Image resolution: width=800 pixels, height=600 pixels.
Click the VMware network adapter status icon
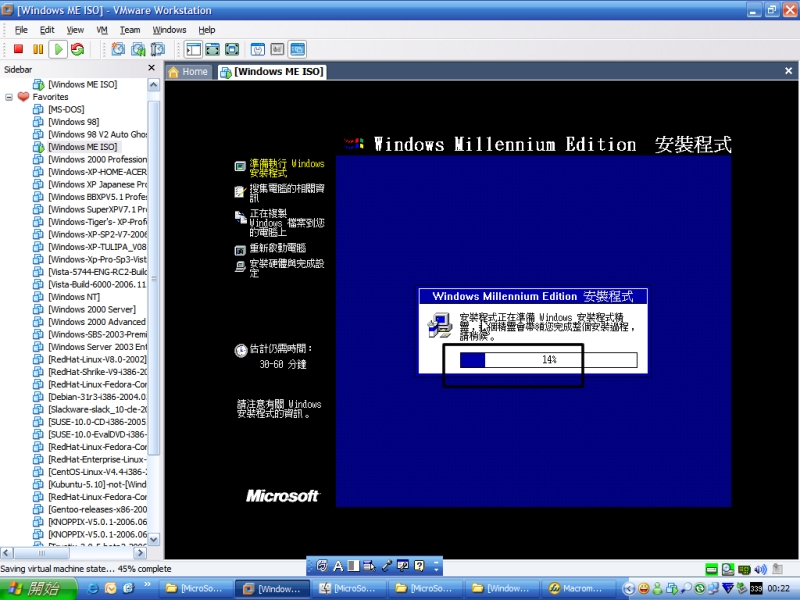744,569
